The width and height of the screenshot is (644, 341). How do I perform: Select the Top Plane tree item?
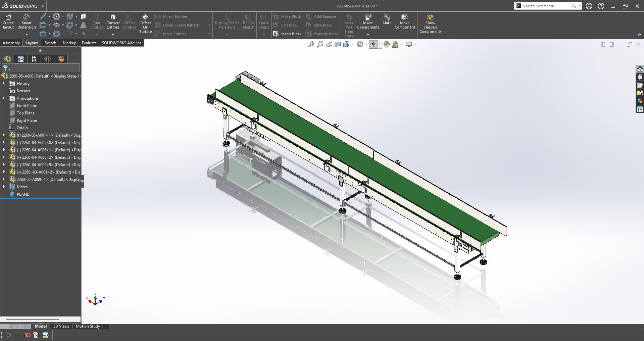[26, 113]
